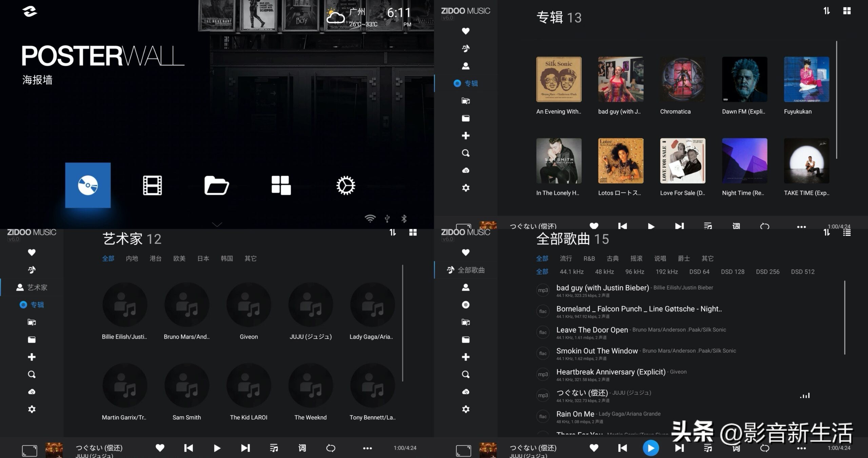
Task: Play Heartbreak Anniversary (Explicit) song row
Action: pos(611,372)
